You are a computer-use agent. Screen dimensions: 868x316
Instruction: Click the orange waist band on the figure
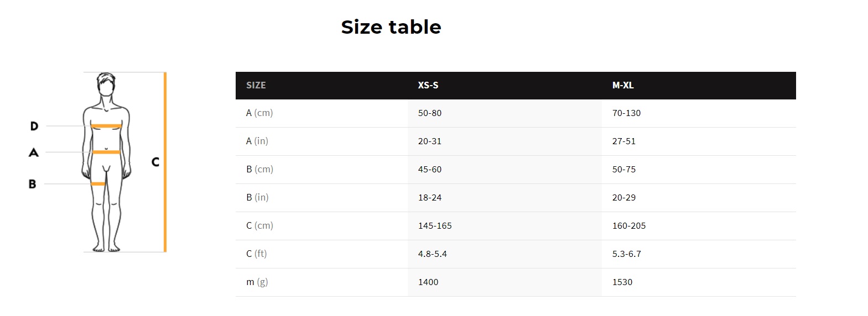pyautogui.click(x=106, y=152)
